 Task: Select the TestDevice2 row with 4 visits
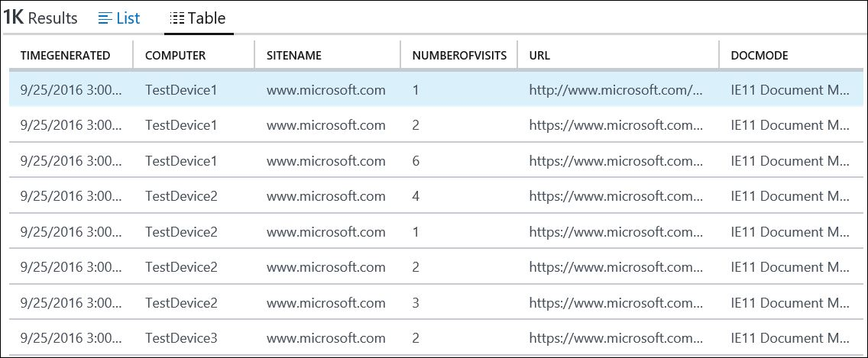[415, 196]
